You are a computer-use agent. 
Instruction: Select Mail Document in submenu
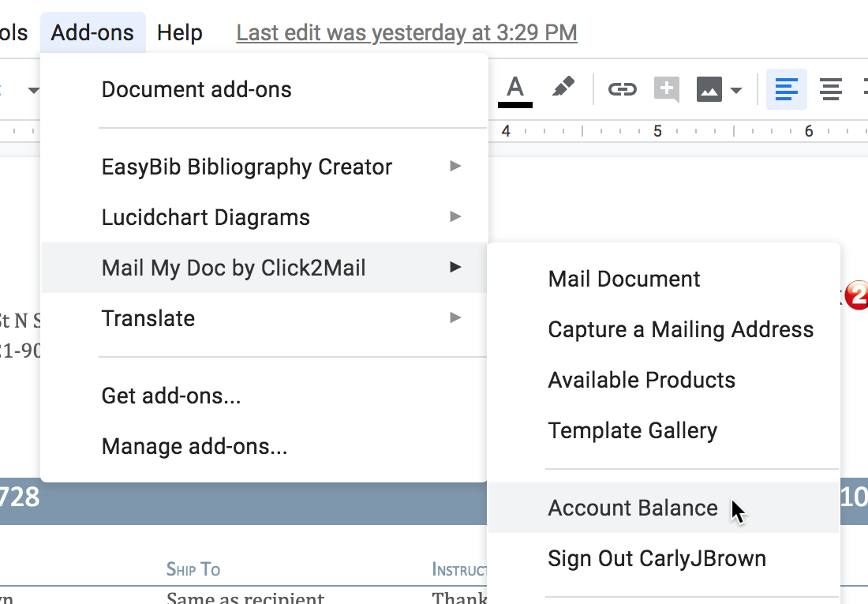click(x=663, y=279)
